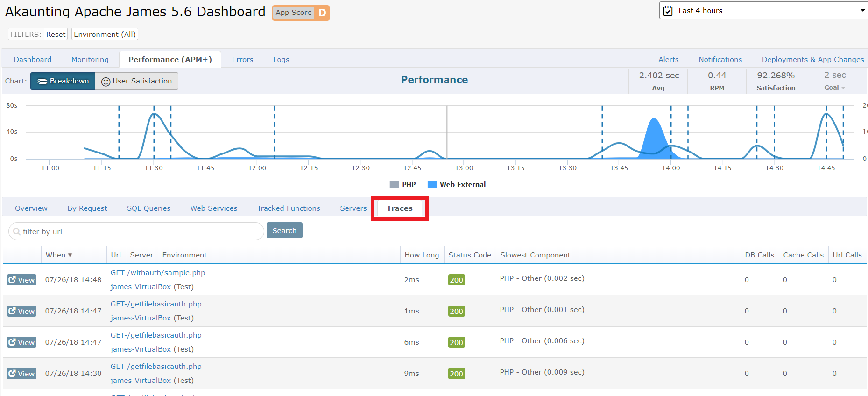
Task: Sort traces by the When column
Action: 59,255
